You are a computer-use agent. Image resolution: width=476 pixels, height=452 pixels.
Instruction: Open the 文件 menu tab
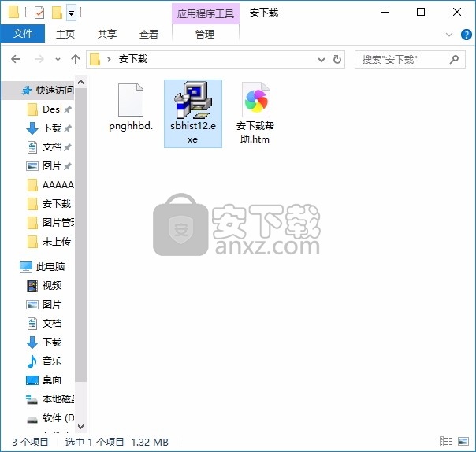(x=23, y=33)
